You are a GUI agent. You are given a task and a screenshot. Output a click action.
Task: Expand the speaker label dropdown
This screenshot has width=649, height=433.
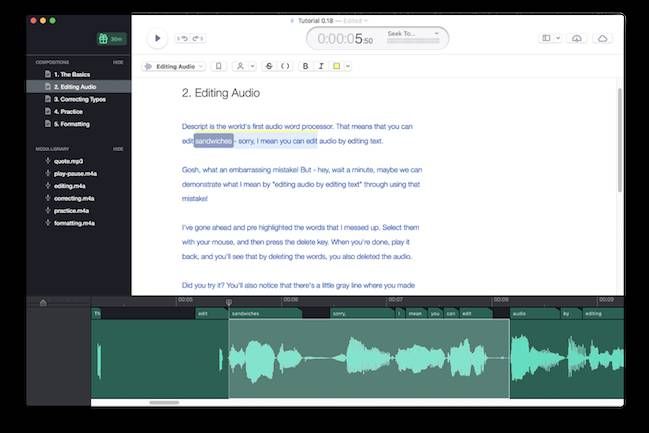[x=243, y=66]
